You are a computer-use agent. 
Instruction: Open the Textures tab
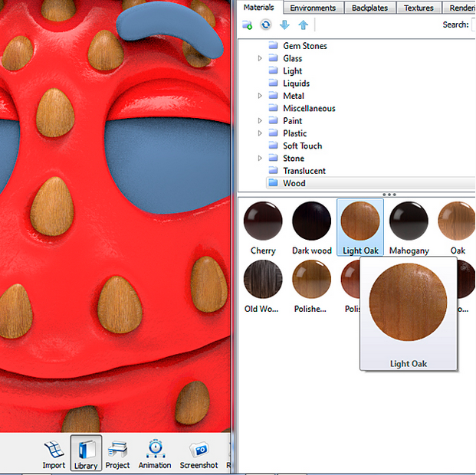(x=419, y=8)
